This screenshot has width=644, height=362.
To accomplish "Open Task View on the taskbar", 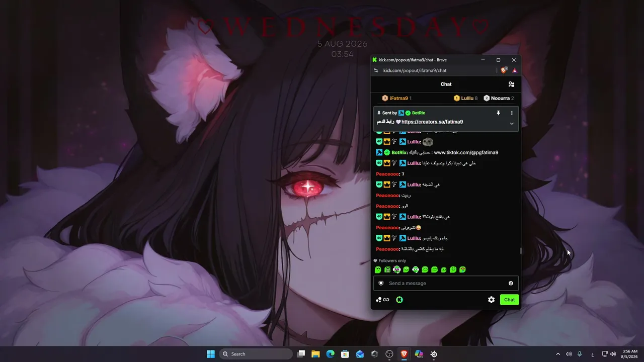I will coord(301,354).
